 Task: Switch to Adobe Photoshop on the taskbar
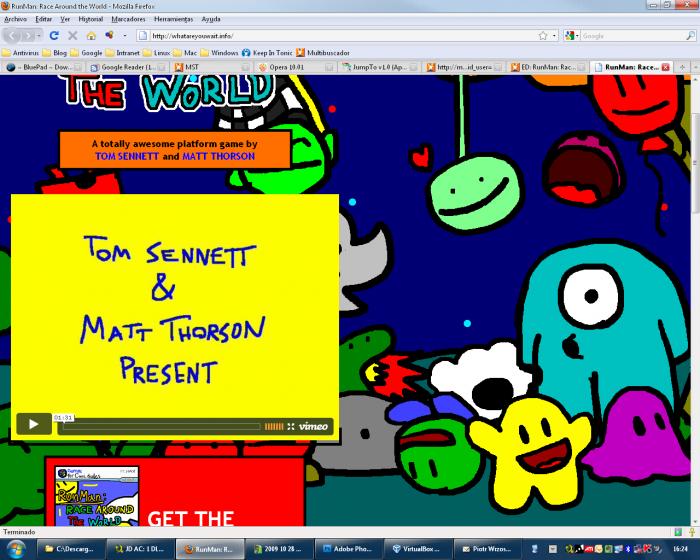tap(349, 549)
